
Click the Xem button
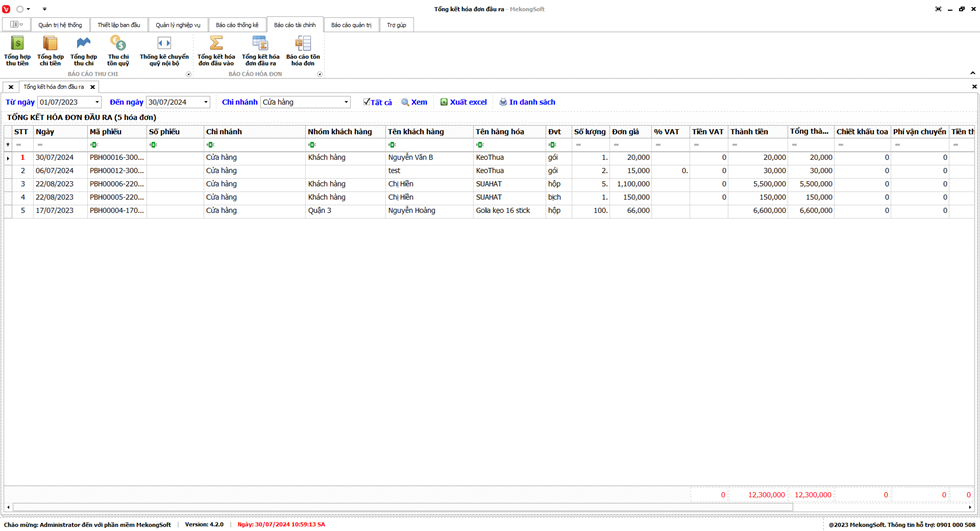(x=414, y=102)
